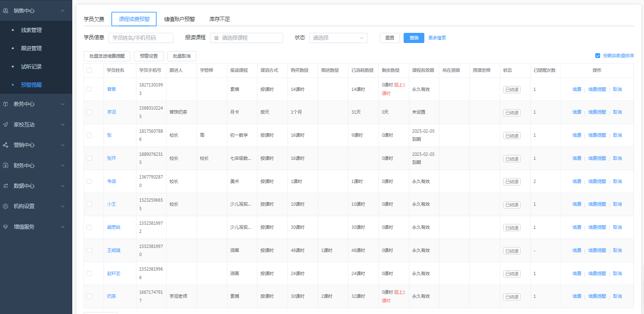Click 批量取消 button

[182, 56]
